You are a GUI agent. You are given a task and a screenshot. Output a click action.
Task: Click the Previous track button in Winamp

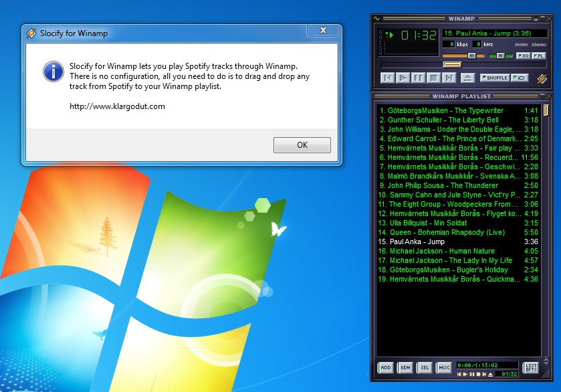pos(387,78)
